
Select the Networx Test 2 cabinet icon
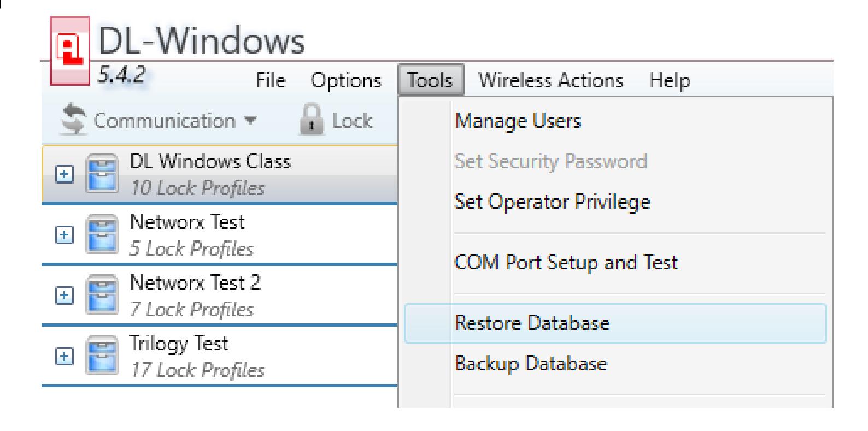tap(102, 295)
